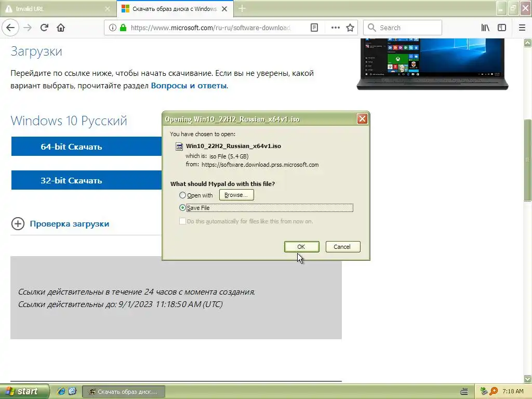Reload the current page
This screenshot has width=532, height=399.
click(x=44, y=28)
